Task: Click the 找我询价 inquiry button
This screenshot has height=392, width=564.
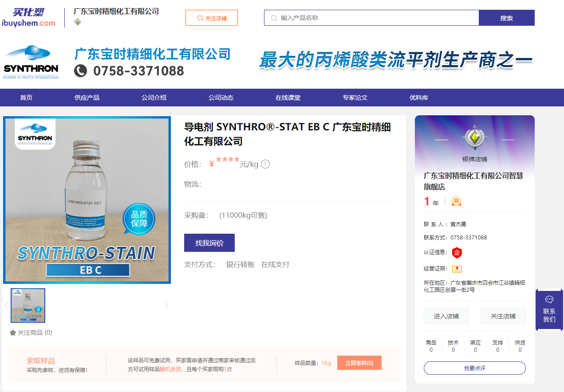Action: coord(209,243)
